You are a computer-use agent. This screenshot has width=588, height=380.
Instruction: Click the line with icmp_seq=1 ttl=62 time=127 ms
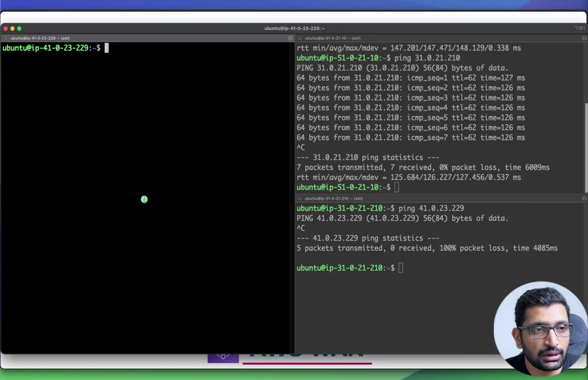tap(411, 78)
